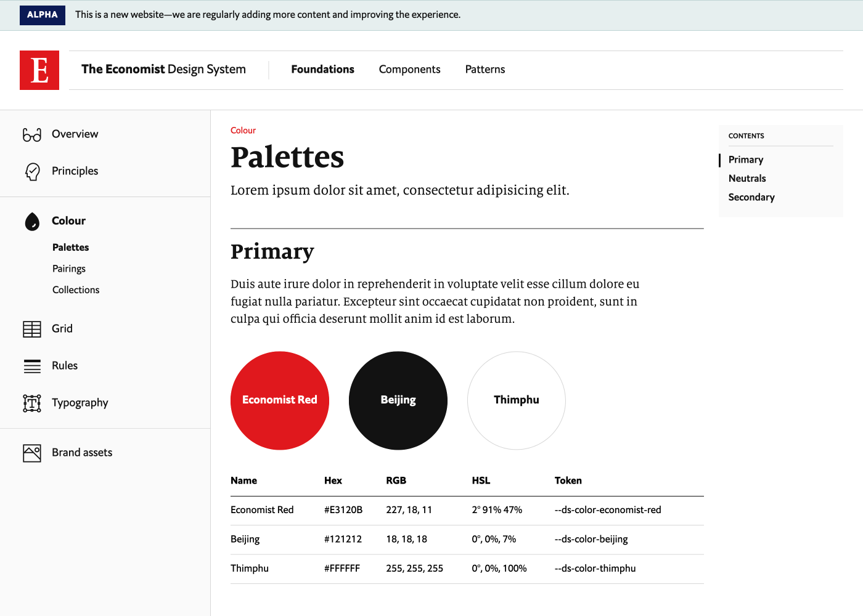
Task: Open the Foundations tab
Action: [322, 70]
